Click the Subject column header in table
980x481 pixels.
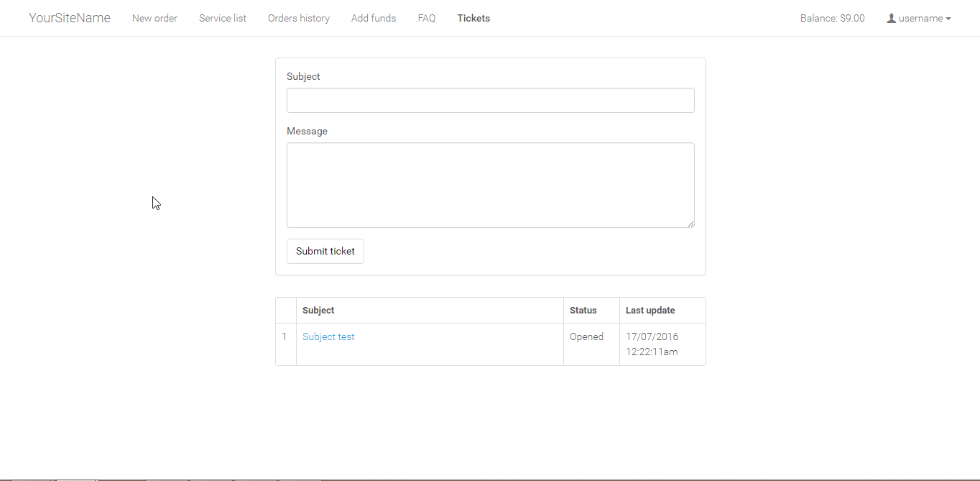pyautogui.click(x=318, y=311)
